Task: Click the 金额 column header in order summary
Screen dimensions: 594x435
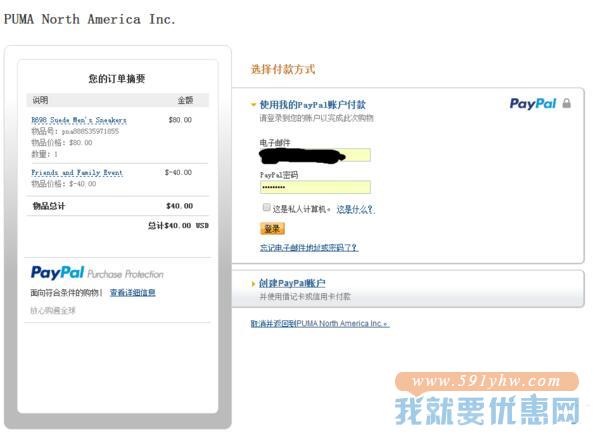Action: point(185,100)
